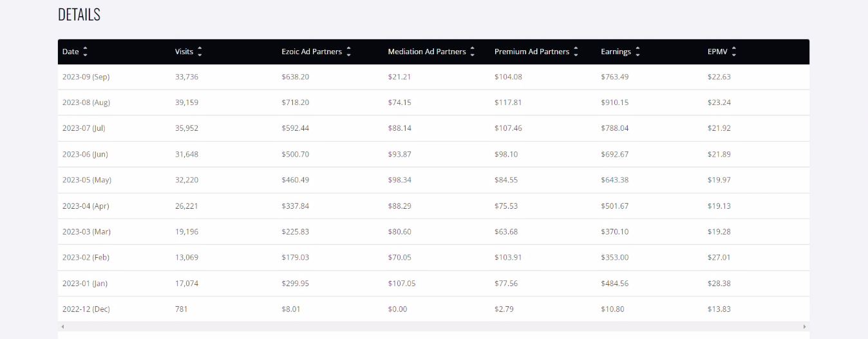The image size is (868, 339).
Task: Click right arrow of horizontal scrollbar
Action: coord(805,327)
